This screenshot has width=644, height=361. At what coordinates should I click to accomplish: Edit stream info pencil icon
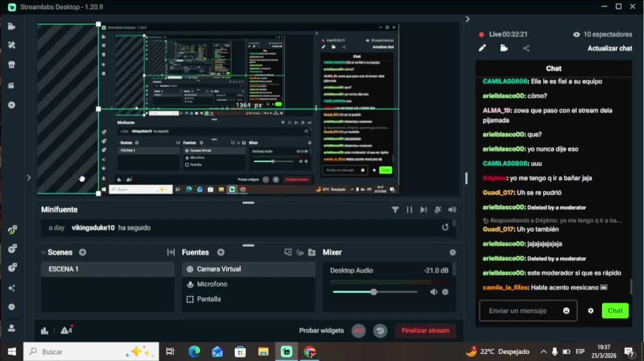click(482, 48)
